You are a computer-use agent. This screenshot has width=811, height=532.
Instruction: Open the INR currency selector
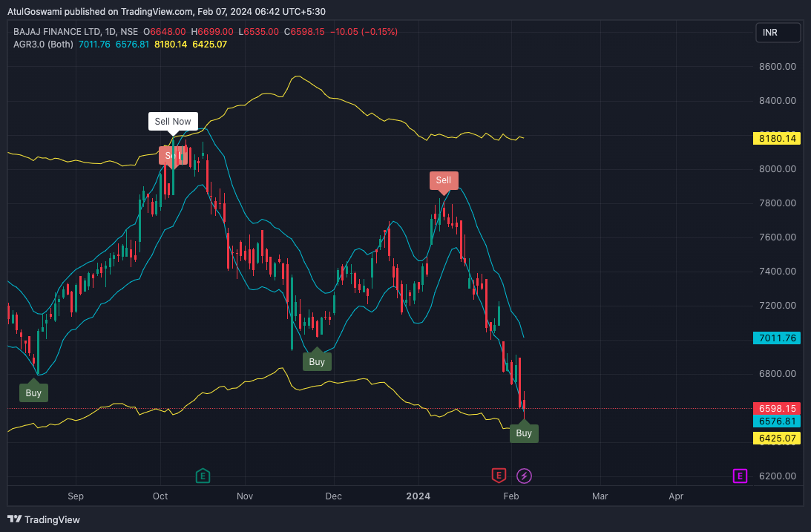coord(778,33)
